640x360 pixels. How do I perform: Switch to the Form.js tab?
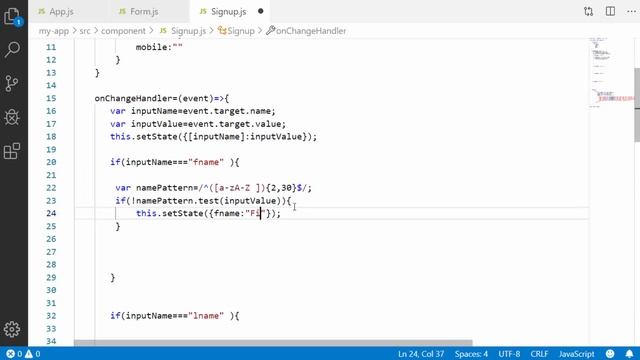pos(139,11)
